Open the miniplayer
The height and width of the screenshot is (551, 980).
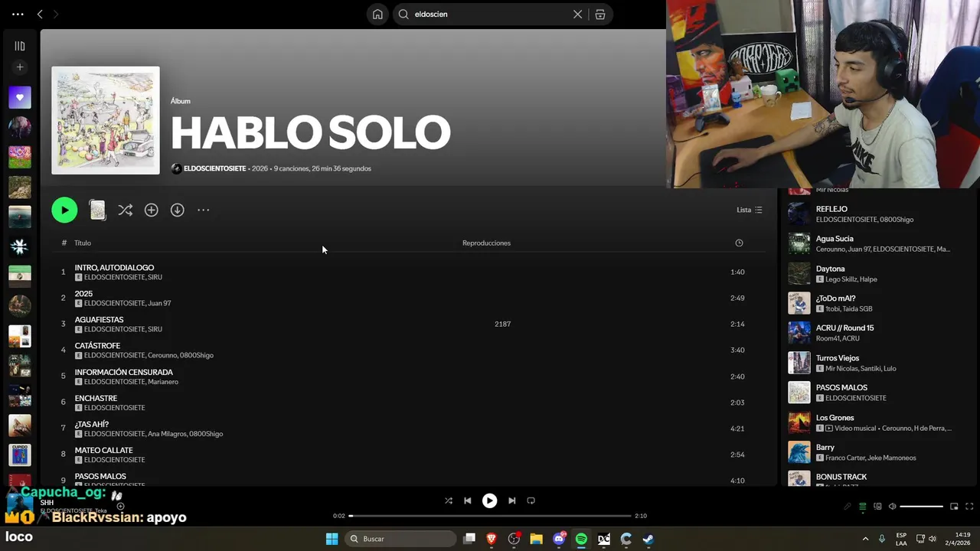click(x=954, y=507)
